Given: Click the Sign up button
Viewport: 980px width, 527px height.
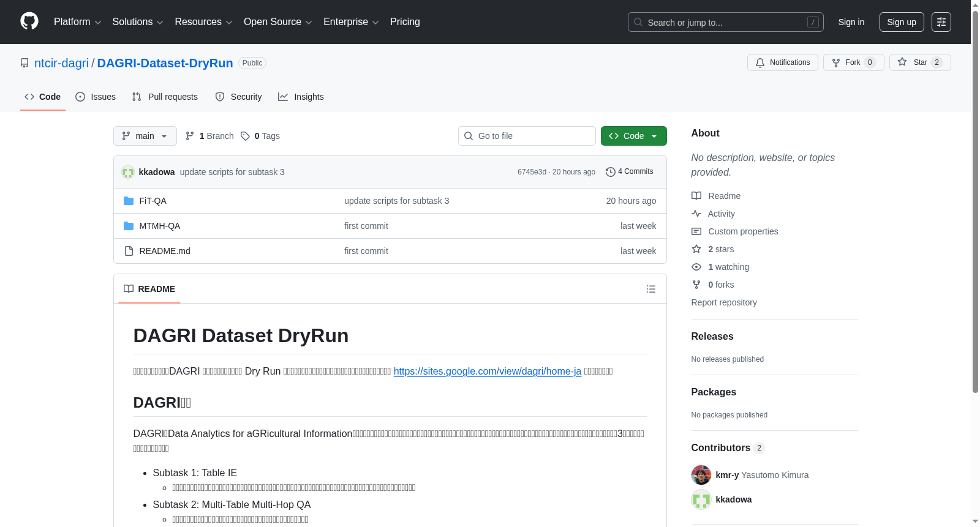Looking at the screenshot, I should 902,22.
